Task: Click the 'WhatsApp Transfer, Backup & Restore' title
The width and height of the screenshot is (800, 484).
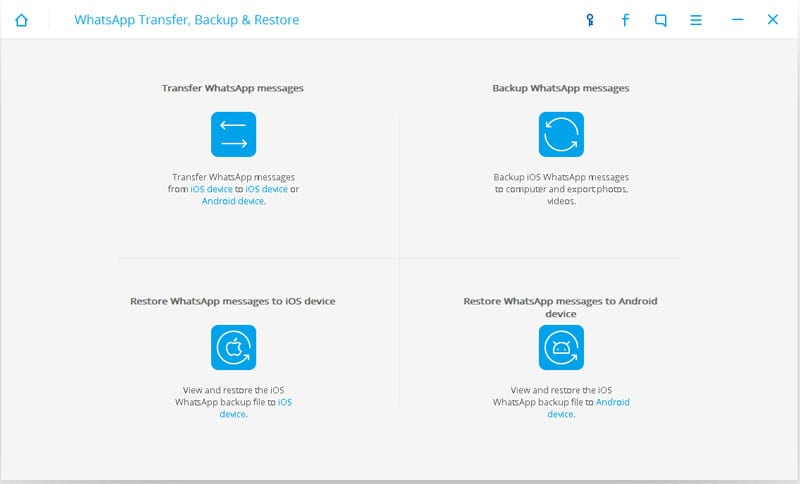Action: point(187,20)
